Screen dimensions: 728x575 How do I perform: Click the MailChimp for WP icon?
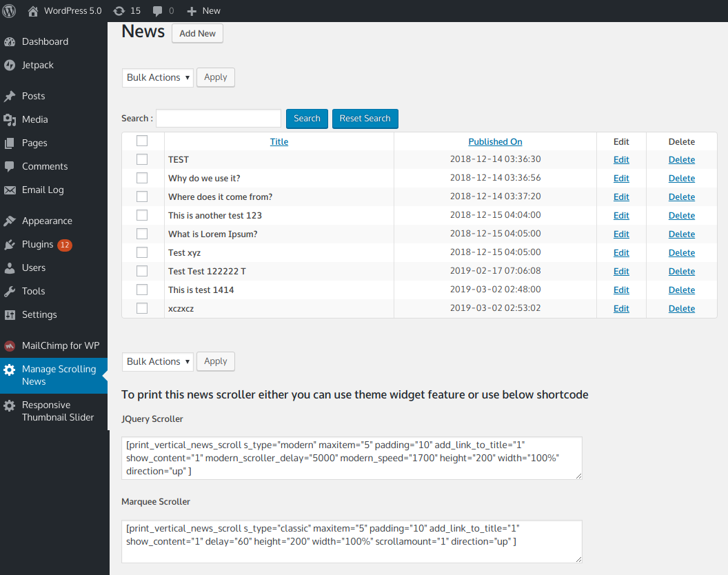[10, 345]
